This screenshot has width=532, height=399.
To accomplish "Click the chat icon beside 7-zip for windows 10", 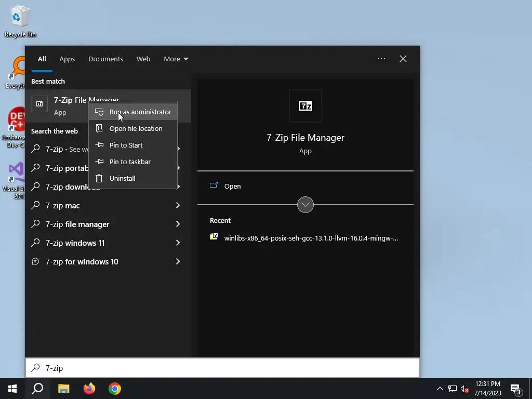I will pos(35,261).
